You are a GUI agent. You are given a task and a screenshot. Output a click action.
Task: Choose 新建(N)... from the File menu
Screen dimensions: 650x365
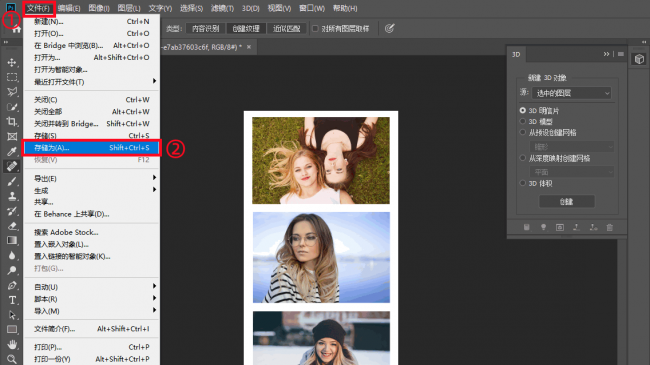pos(91,22)
